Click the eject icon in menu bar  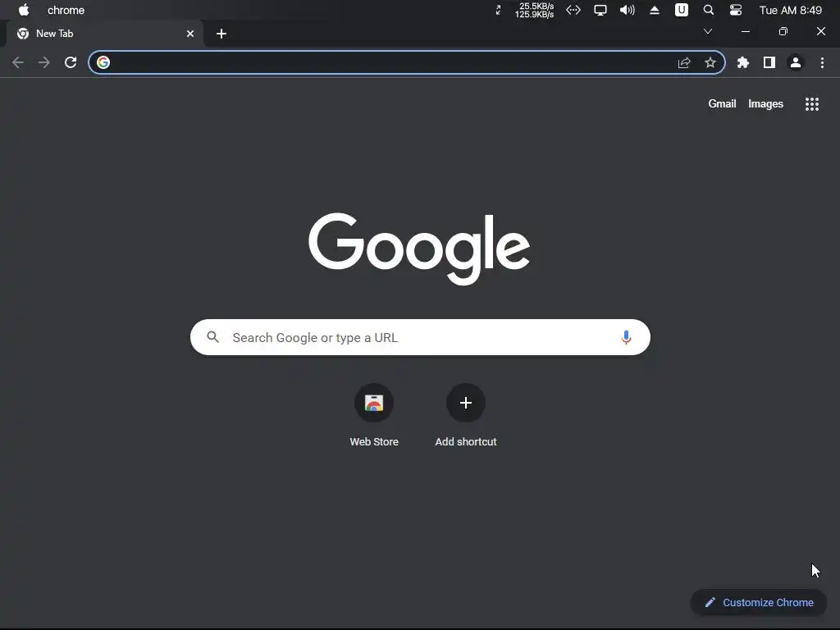654,10
